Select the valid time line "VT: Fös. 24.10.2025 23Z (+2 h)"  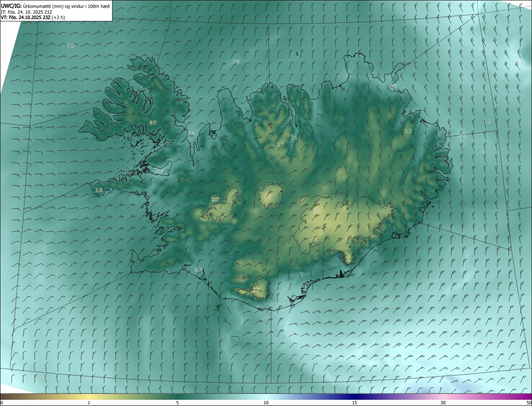(x=32, y=17)
